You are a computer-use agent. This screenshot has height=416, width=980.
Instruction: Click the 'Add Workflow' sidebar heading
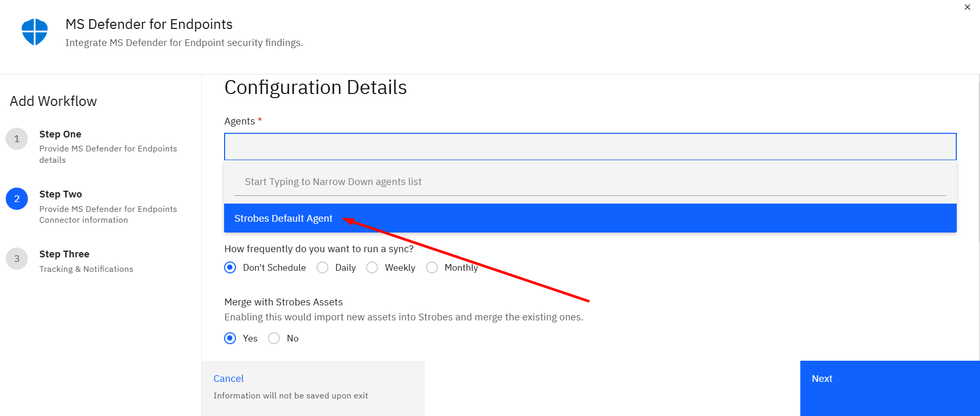coord(53,101)
